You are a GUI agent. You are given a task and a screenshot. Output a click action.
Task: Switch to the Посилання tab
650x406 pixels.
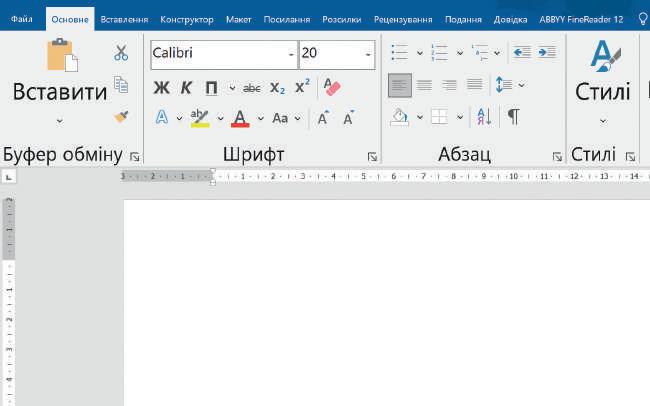287,19
